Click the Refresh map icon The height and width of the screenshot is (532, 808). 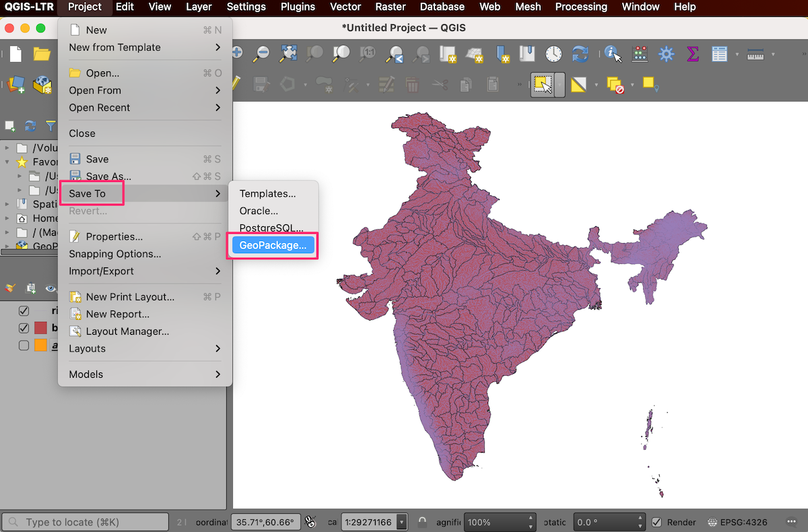pos(580,54)
